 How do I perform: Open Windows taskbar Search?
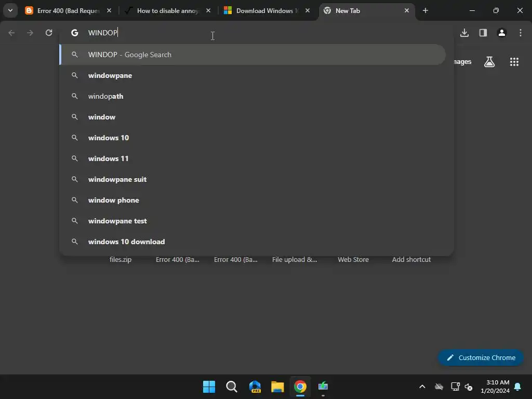[231, 387]
